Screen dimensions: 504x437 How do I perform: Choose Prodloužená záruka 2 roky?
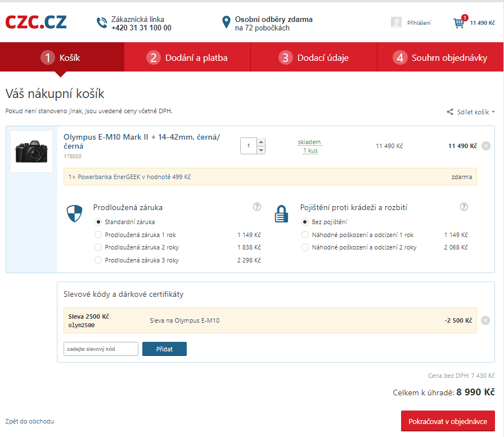pos(98,247)
